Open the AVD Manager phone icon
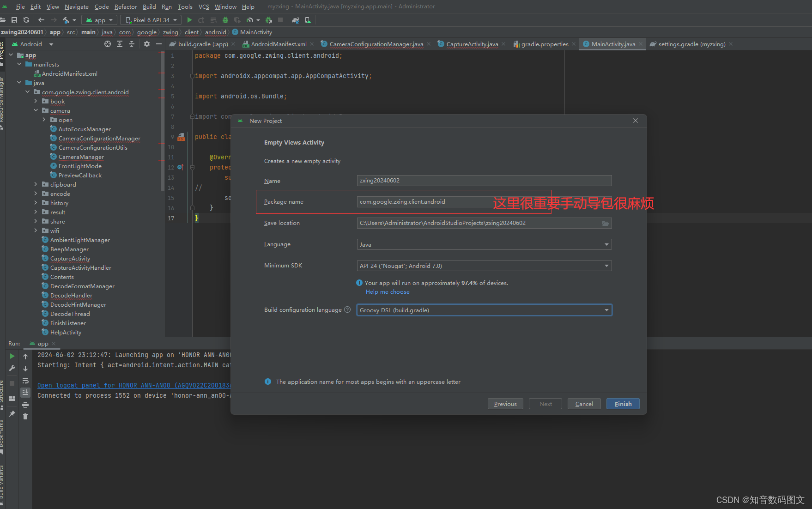This screenshot has width=812, height=509. (308, 20)
